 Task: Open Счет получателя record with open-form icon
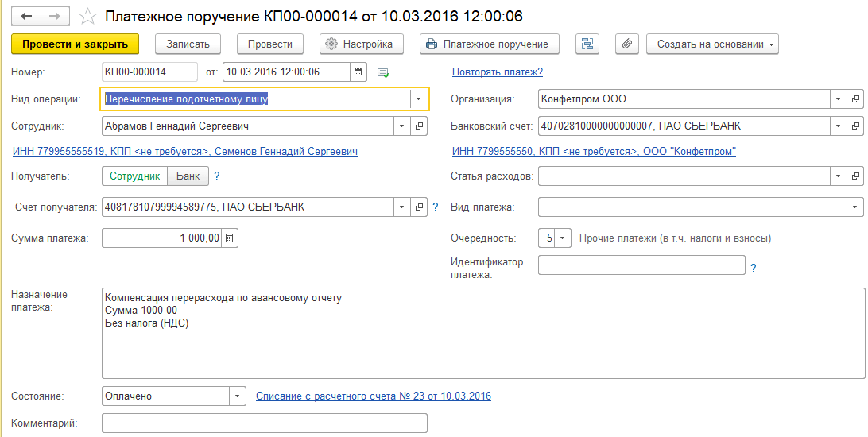pos(419,207)
